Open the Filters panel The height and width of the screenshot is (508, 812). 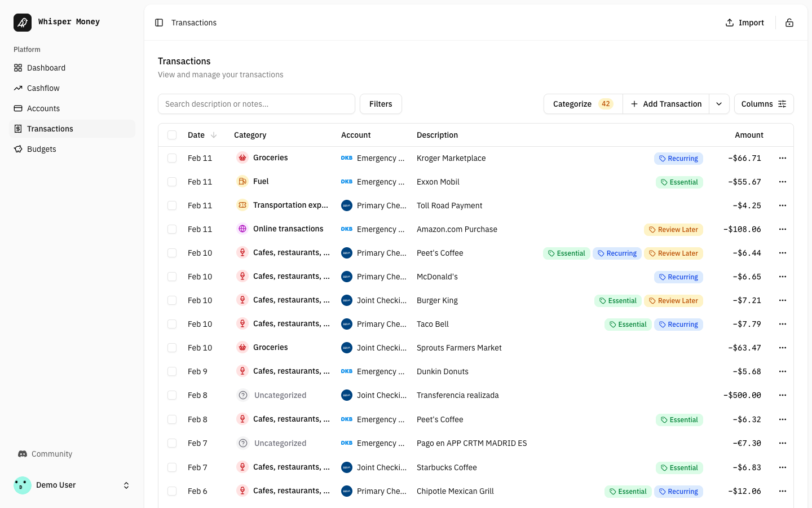(x=381, y=104)
